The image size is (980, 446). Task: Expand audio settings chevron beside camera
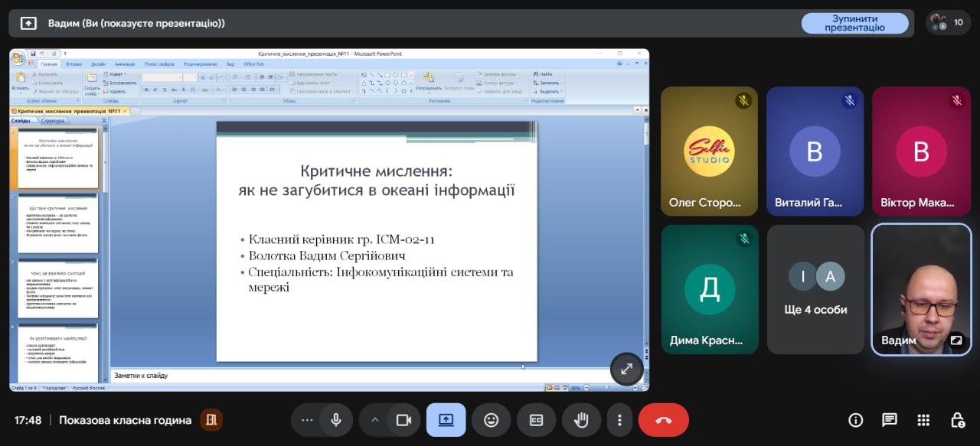point(375,420)
